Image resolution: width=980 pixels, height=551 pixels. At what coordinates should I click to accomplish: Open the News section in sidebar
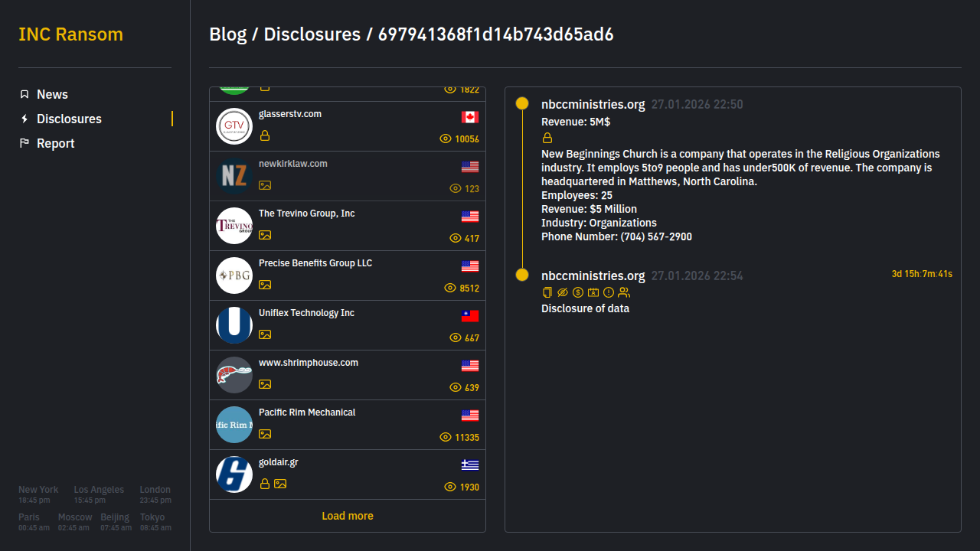52,94
